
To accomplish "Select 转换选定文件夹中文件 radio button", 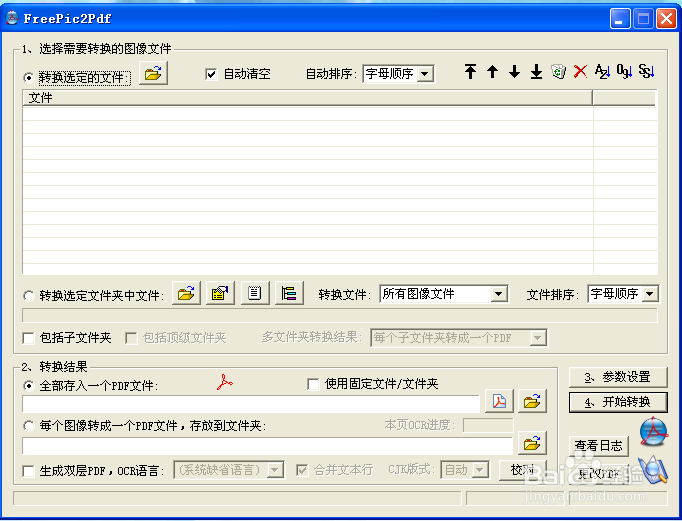I will click(x=28, y=296).
